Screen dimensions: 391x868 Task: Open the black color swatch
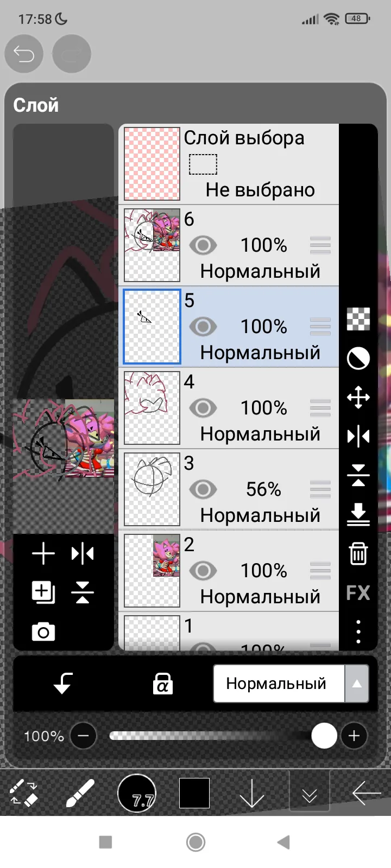194,793
